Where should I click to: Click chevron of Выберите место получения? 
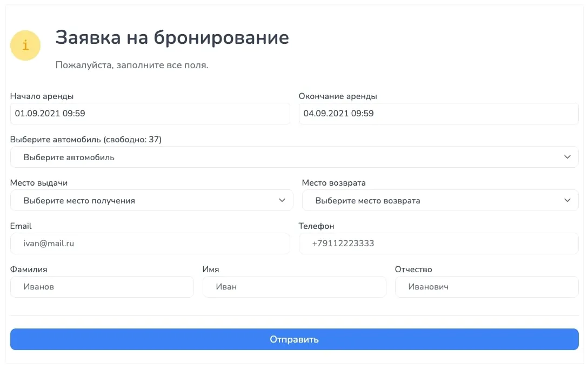(x=282, y=200)
